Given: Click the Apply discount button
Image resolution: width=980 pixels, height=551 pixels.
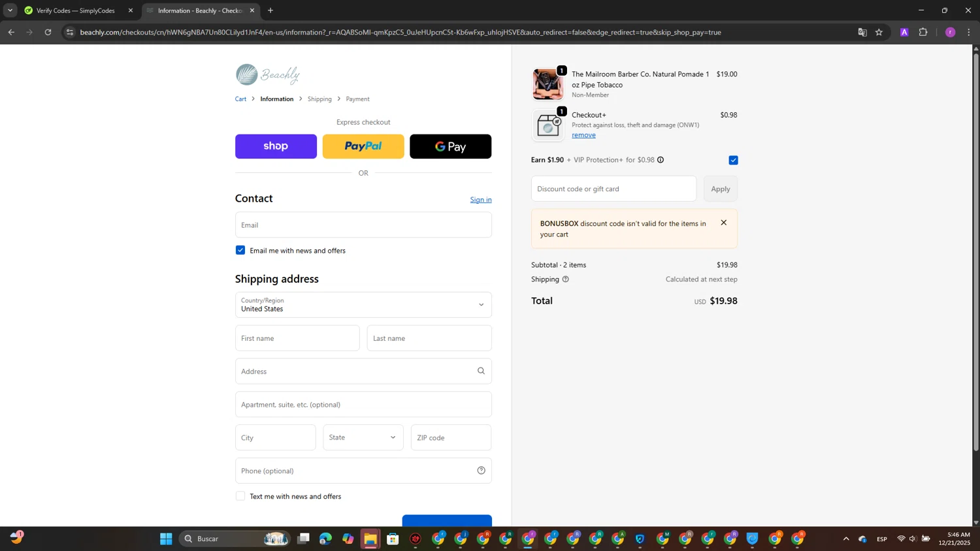Looking at the screenshot, I should coord(721,189).
